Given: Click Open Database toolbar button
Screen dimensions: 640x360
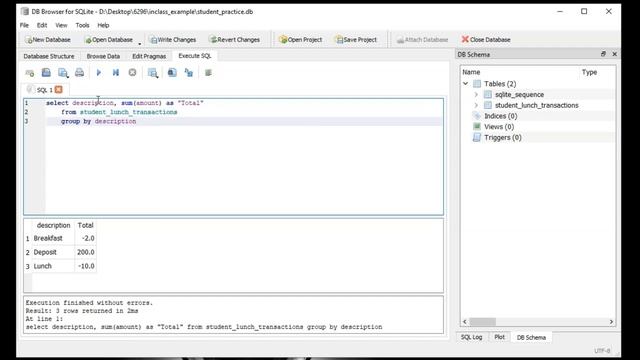Looking at the screenshot, I should [109, 40].
